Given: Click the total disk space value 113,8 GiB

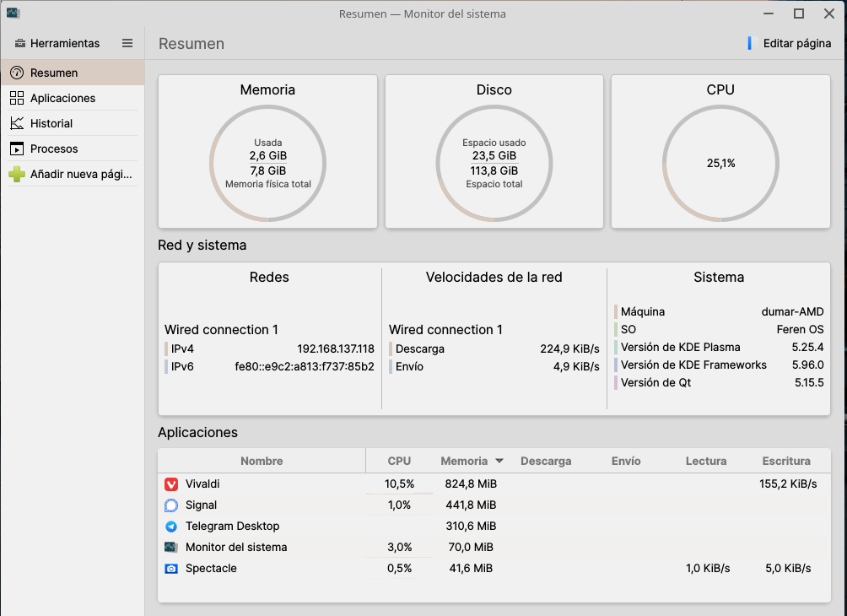Looking at the screenshot, I should [494, 170].
